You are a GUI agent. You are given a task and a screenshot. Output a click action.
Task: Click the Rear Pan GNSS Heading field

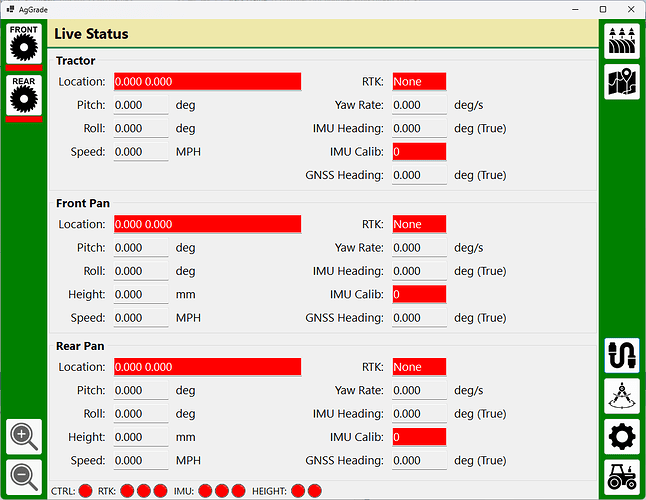pyautogui.click(x=419, y=460)
